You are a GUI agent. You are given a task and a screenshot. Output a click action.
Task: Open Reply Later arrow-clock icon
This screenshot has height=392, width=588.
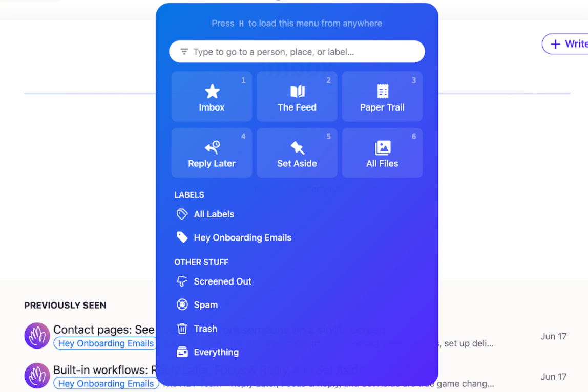pos(212,148)
